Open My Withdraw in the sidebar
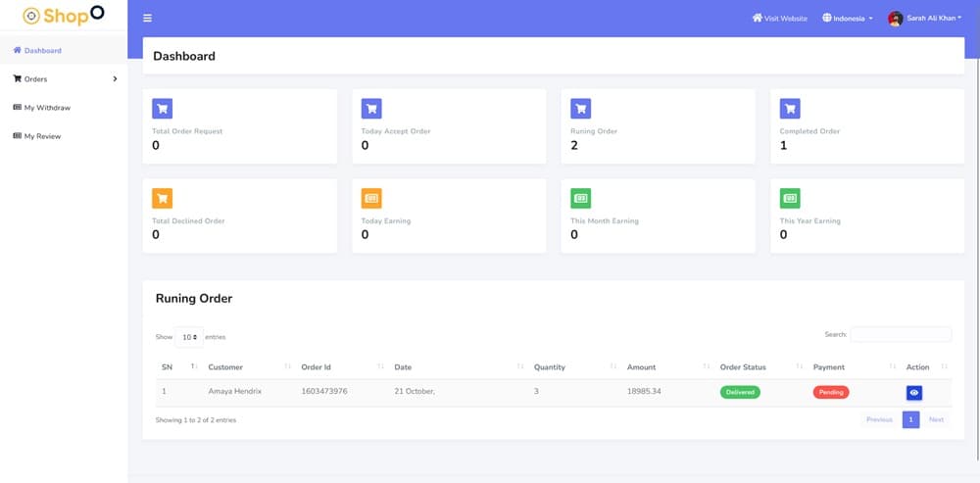980x483 pixels. pos(46,108)
